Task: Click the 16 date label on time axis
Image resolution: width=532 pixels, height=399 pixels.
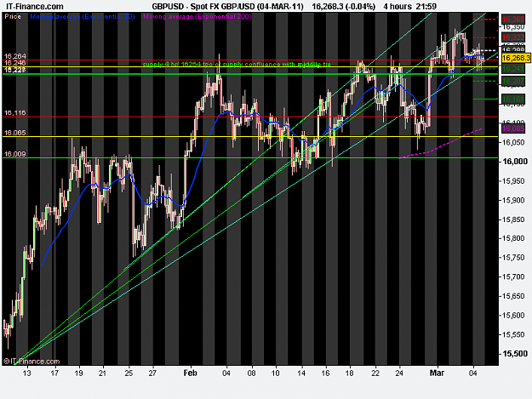Action: pos(325,373)
